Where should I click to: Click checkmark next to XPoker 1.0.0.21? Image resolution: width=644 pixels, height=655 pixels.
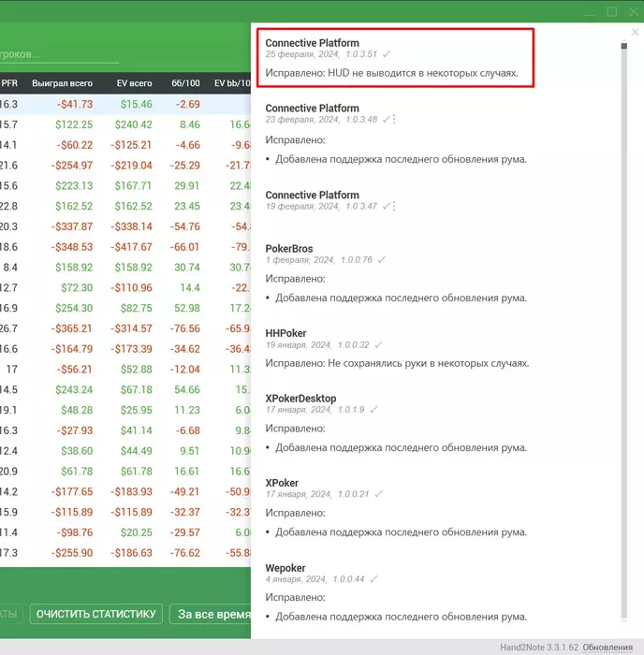coord(378,494)
